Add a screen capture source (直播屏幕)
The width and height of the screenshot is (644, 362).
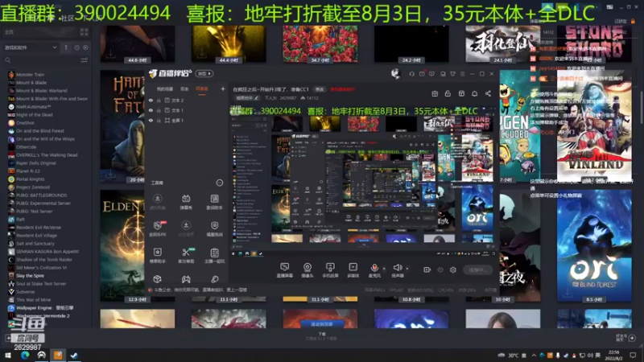285,269
